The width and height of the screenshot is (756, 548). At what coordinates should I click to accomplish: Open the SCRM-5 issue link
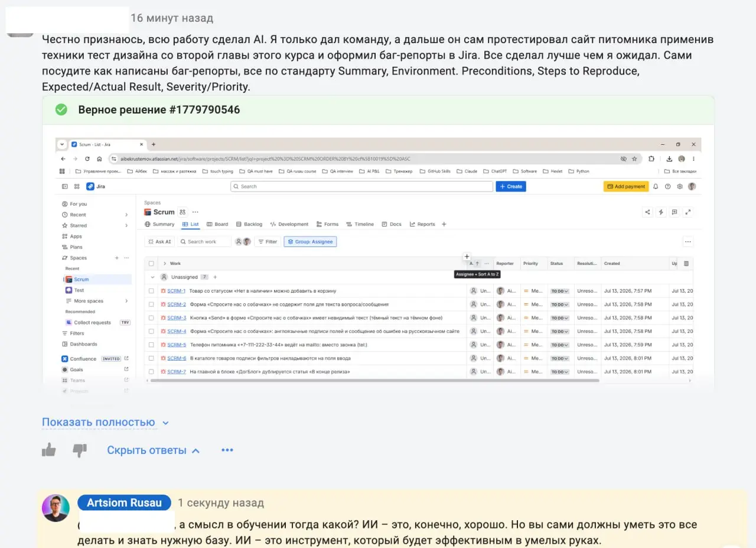[177, 345]
